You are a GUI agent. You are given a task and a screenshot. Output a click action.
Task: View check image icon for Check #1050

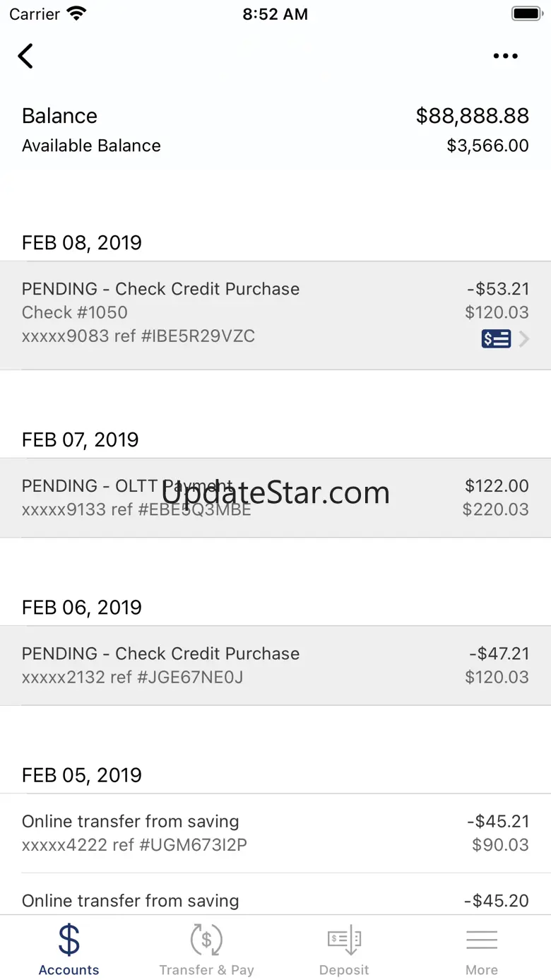[496, 339]
